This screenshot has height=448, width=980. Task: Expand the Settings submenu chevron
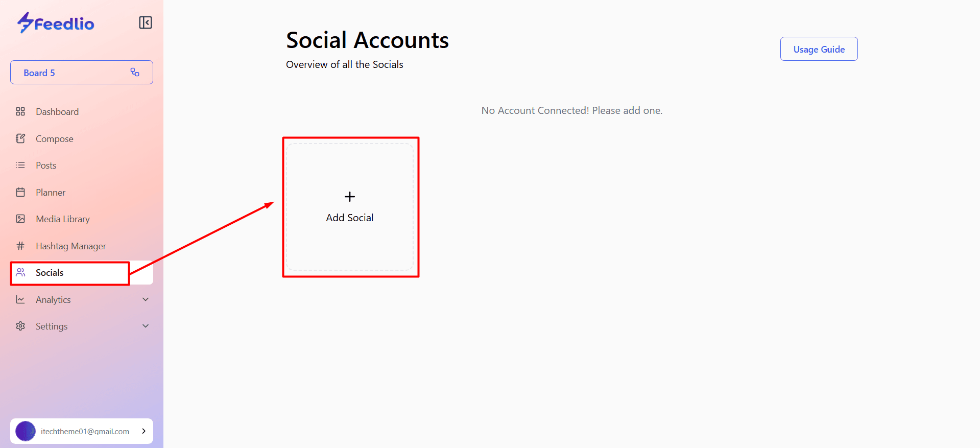pos(146,326)
